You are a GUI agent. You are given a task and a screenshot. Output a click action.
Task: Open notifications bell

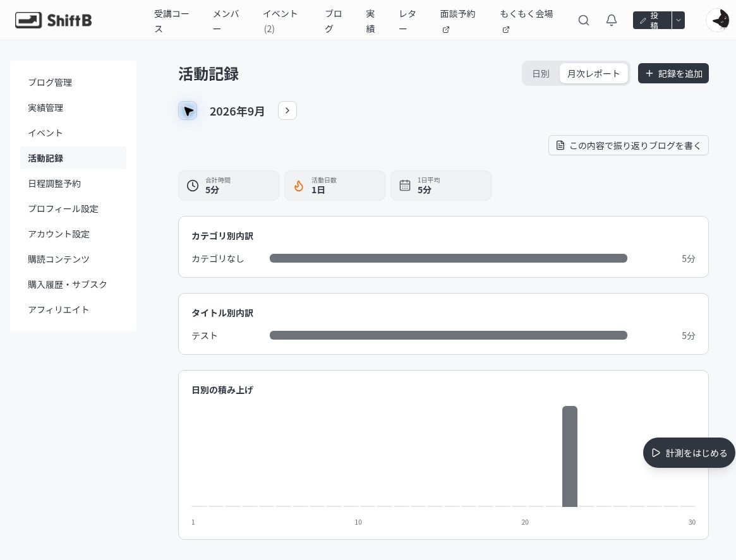611,20
